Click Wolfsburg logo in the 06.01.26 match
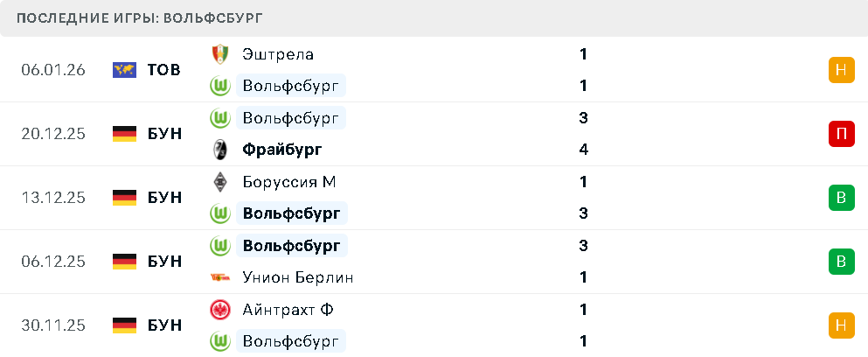 (219, 86)
